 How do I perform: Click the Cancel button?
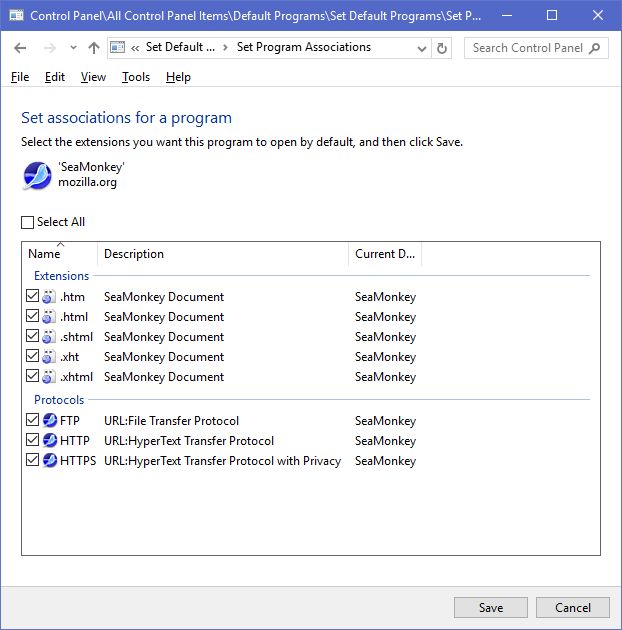[572, 607]
